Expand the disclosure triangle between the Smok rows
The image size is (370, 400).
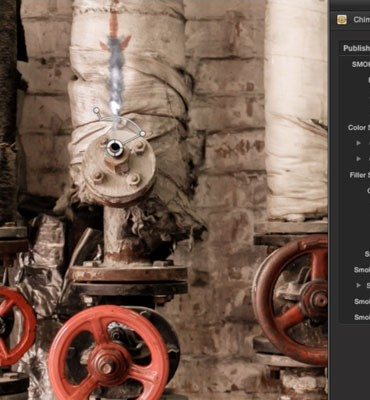coord(358,285)
